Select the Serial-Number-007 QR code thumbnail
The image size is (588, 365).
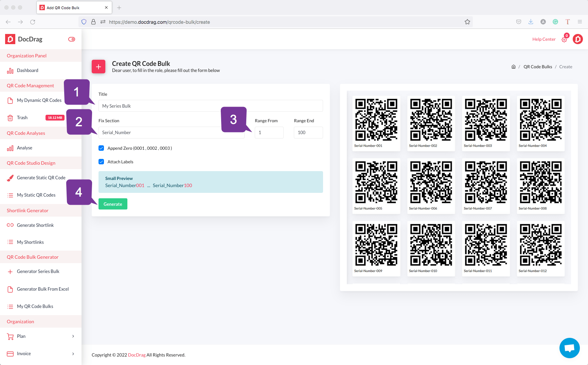point(486,186)
